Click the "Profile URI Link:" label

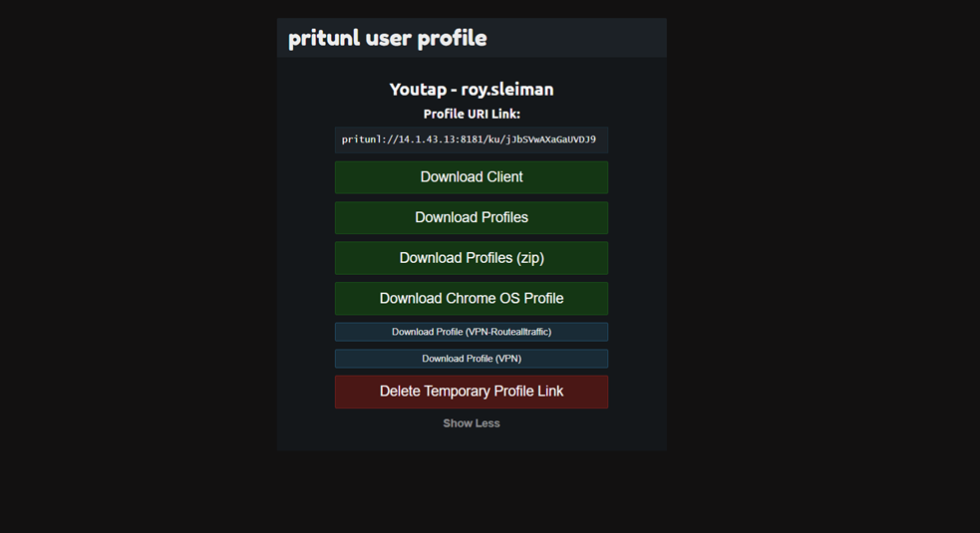pyautogui.click(x=471, y=114)
